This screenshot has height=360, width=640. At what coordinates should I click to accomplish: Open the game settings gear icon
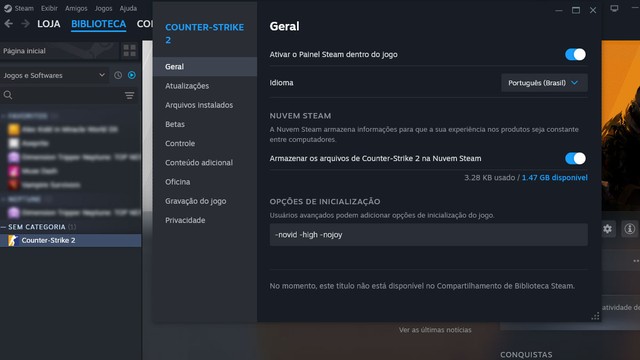[607, 229]
